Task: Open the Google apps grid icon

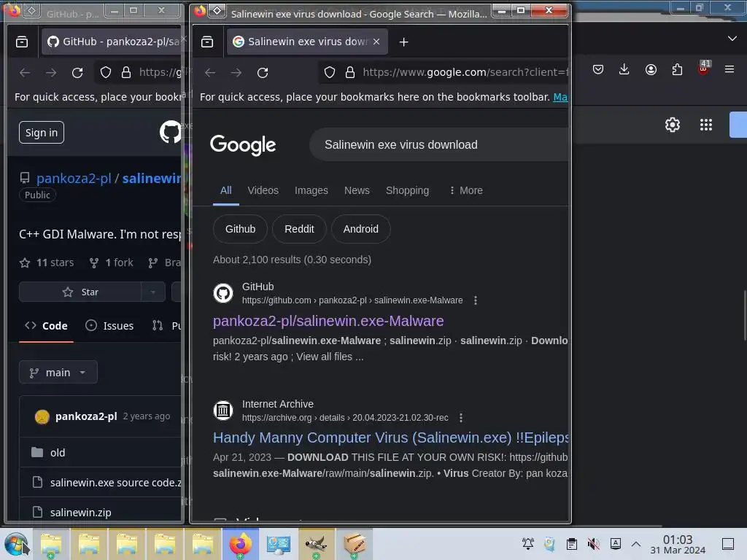Action: 706,125
